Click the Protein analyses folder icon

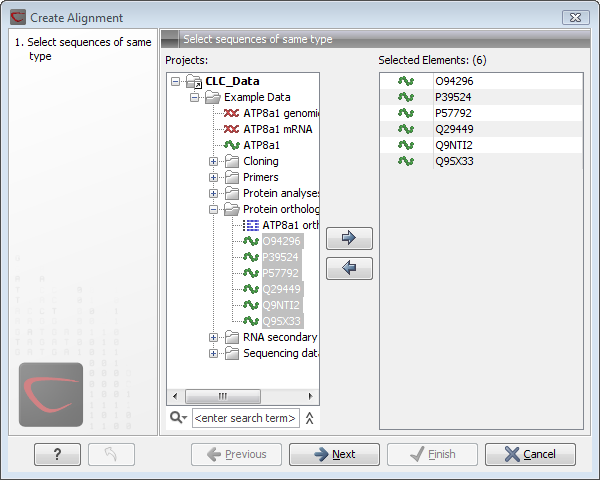(x=232, y=194)
